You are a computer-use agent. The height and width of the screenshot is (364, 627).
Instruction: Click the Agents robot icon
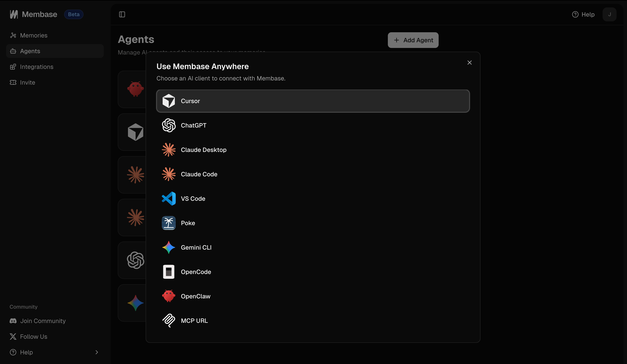point(13,51)
